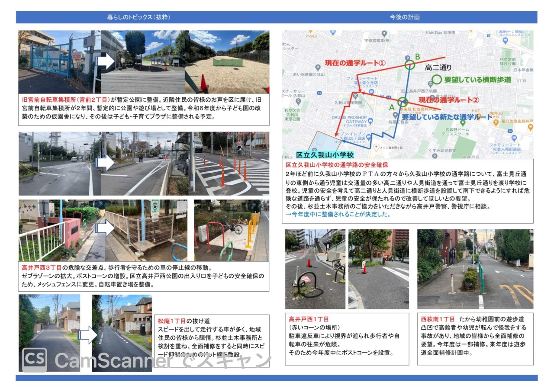Click the line そのため今年度中にポストコーンを設置。
554x392 pixels.
[x=341, y=352]
